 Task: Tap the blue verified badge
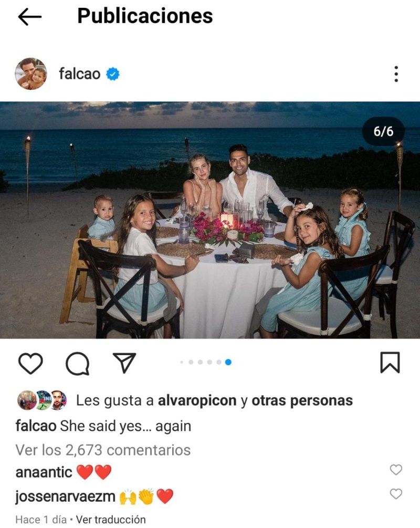[x=113, y=74]
